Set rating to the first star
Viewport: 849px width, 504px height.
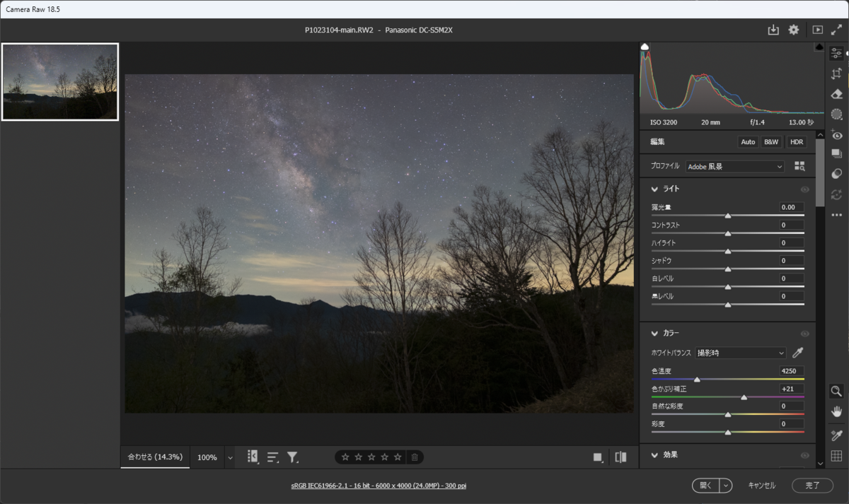click(345, 457)
